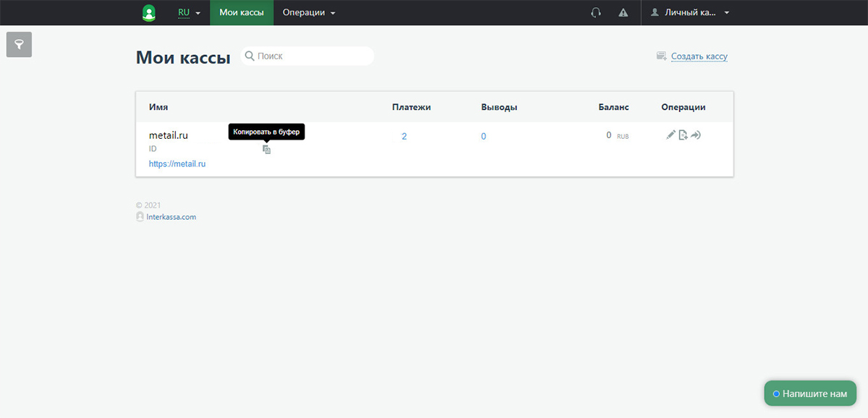Copy the cash desk ID to clipboard

[x=266, y=149]
